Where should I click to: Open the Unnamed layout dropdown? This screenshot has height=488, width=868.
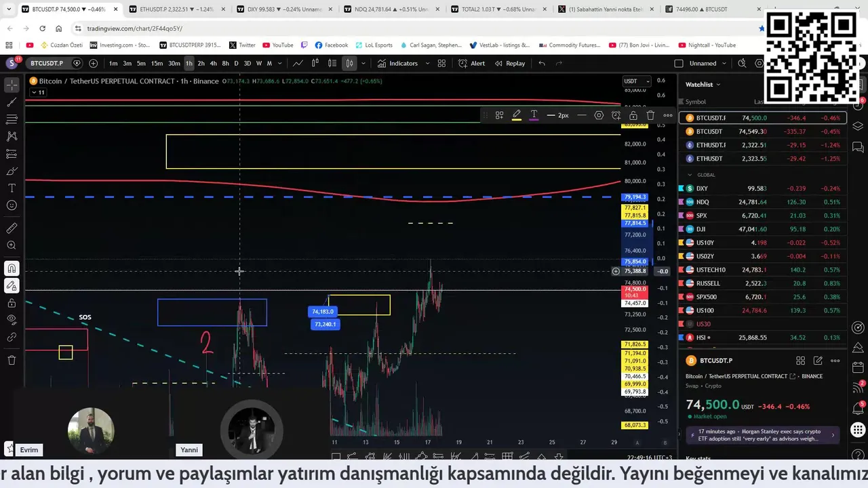[x=707, y=63]
